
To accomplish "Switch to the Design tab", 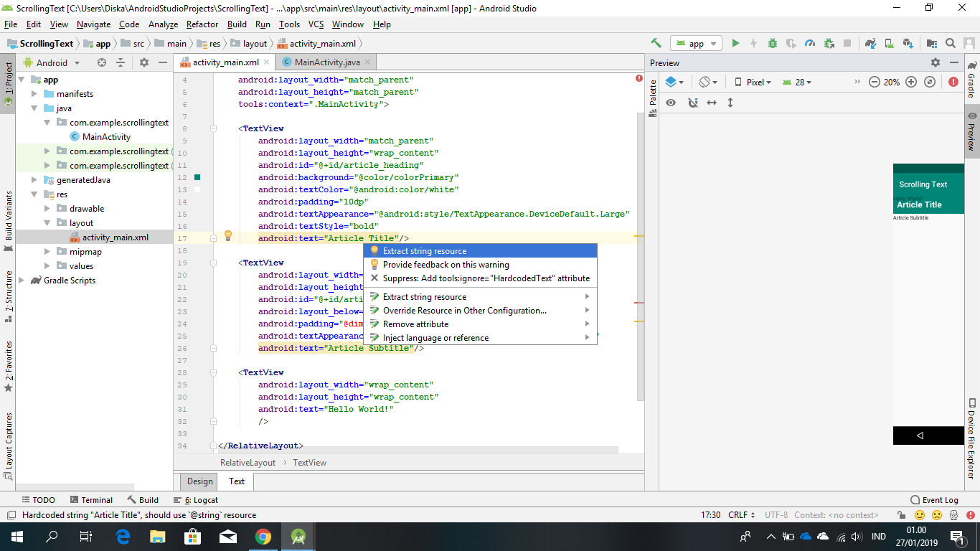I will [x=199, y=481].
